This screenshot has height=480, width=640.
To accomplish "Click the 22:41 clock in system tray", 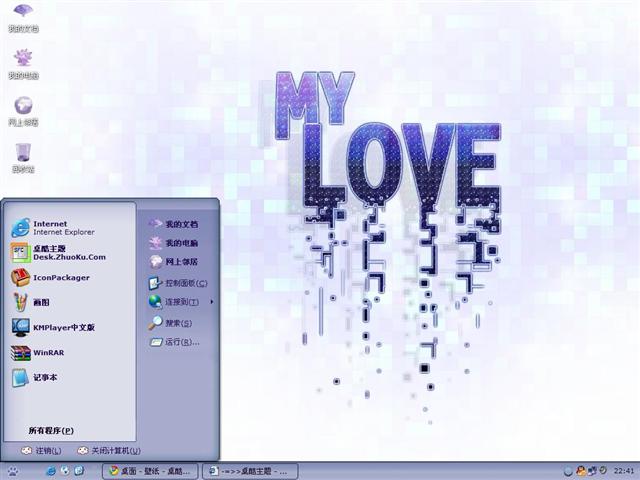I will click(x=624, y=471).
